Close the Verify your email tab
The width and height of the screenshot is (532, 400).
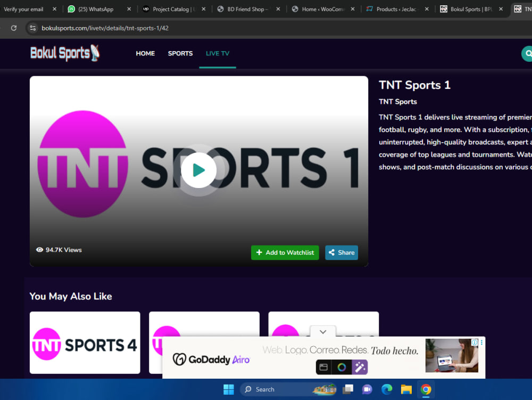click(54, 9)
